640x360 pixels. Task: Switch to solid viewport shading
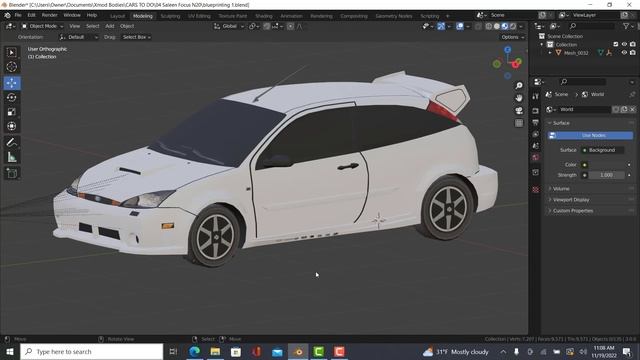pos(497,26)
